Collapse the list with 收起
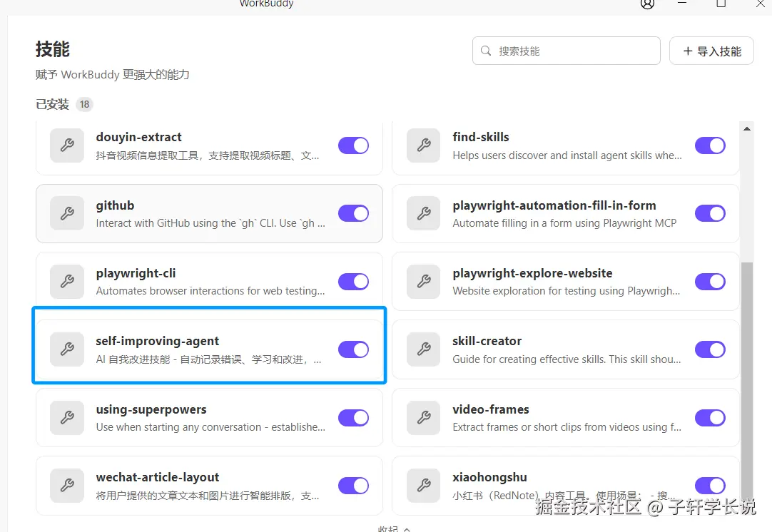This screenshot has height=532, width=772. (394, 528)
